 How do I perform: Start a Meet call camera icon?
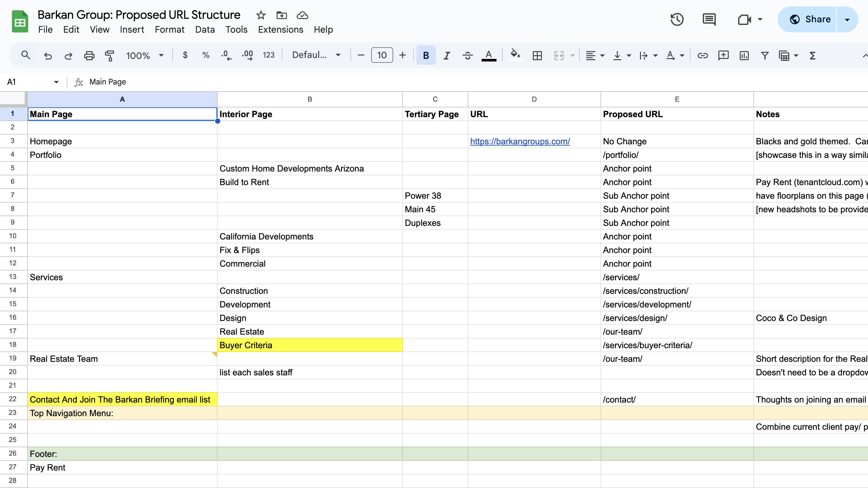tap(744, 19)
